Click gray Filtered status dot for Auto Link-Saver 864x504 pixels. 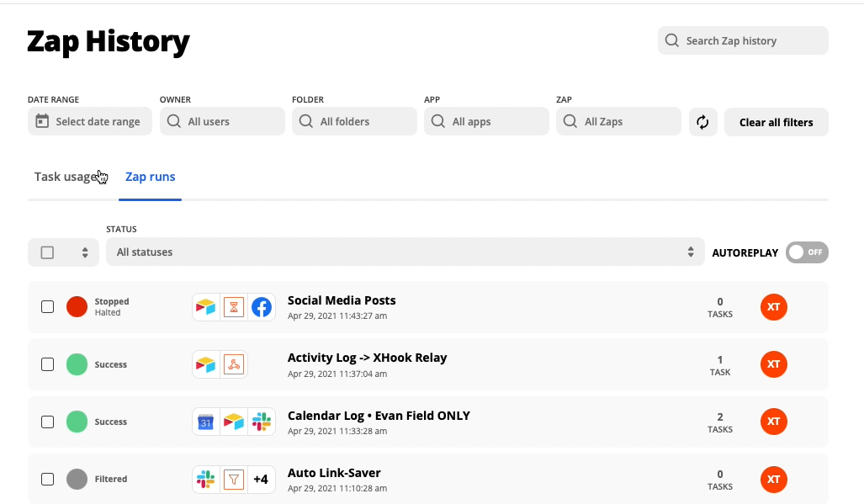click(77, 480)
